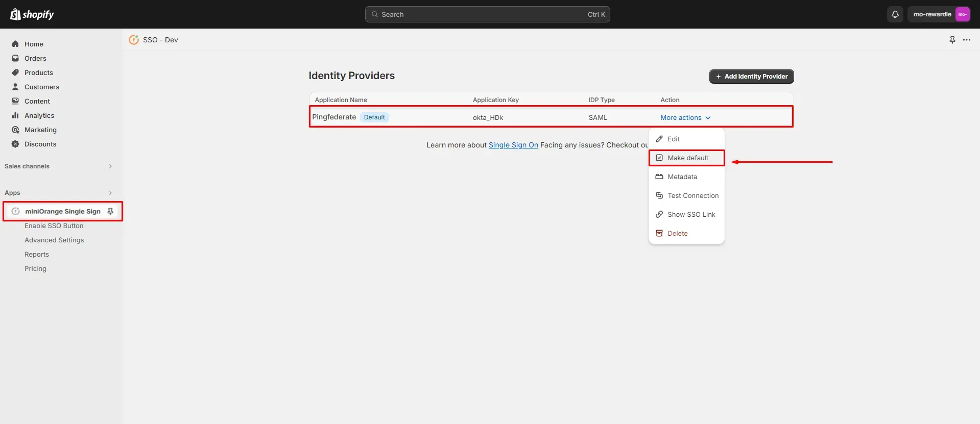
Task: Click plus icon on Add Identity Provider
Action: click(x=719, y=77)
